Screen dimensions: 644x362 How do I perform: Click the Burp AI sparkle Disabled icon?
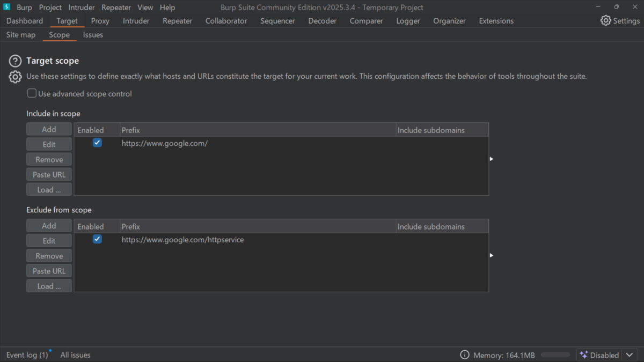coord(584,355)
